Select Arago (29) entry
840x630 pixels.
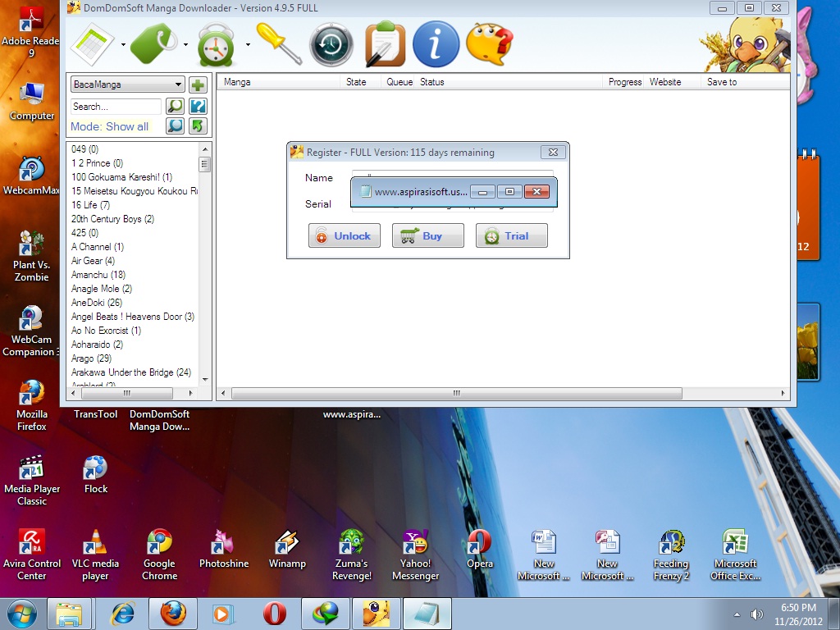click(91, 358)
